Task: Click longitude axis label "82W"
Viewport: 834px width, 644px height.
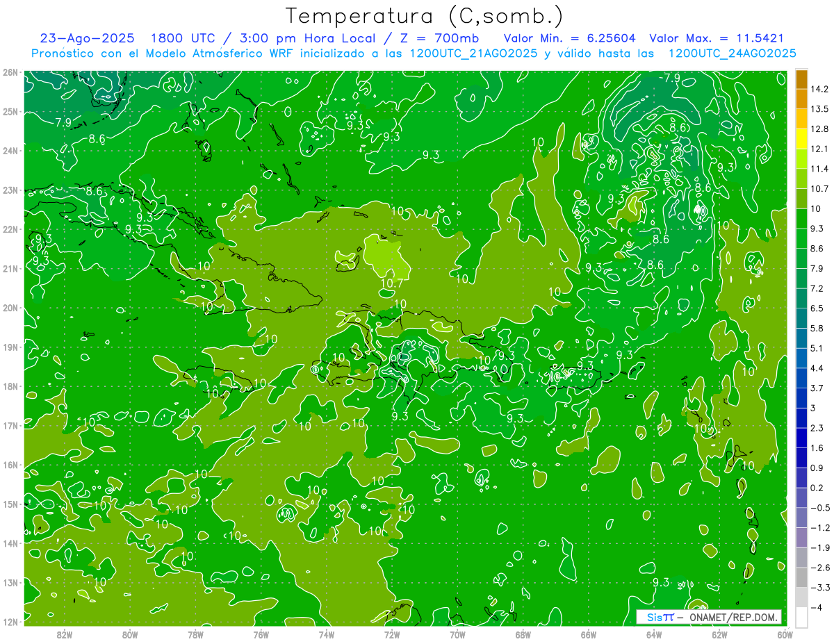Action: coord(65,634)
